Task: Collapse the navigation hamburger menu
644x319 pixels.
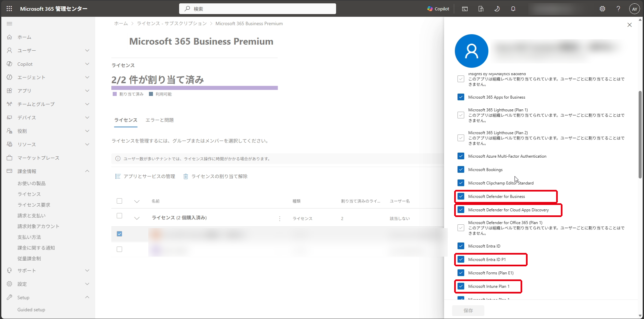Action: (9, 23)
